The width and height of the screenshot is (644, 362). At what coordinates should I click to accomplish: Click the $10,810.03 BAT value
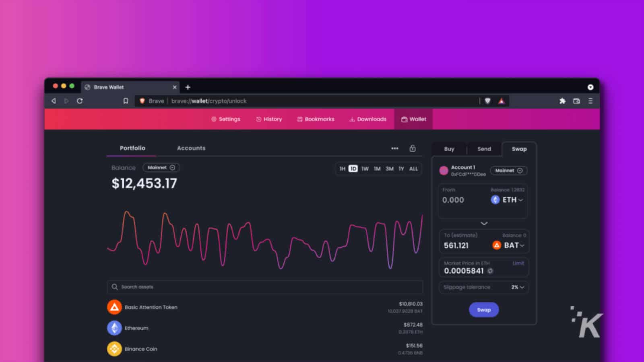[x=411, y=304]
